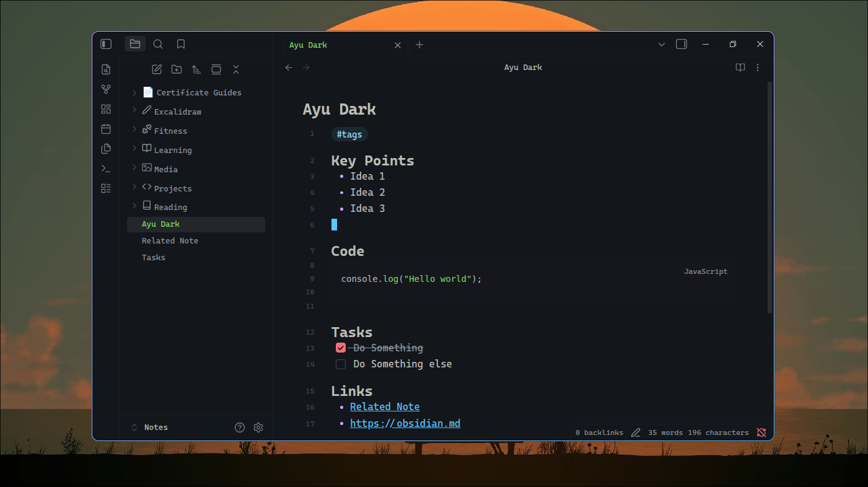Viewport: 868px width, 487px height.
Task: Open the bookmarks panel icon
Action: pos(181,44)
